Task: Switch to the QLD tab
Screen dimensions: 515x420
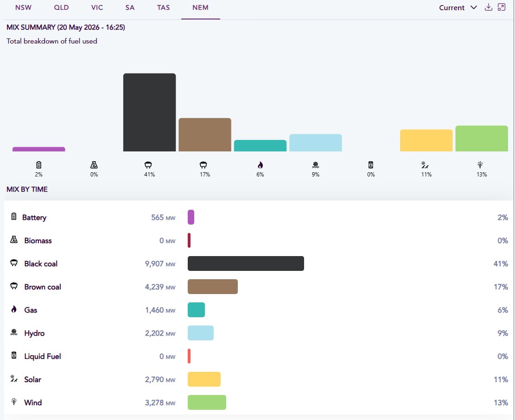Action: pos(61,7)
